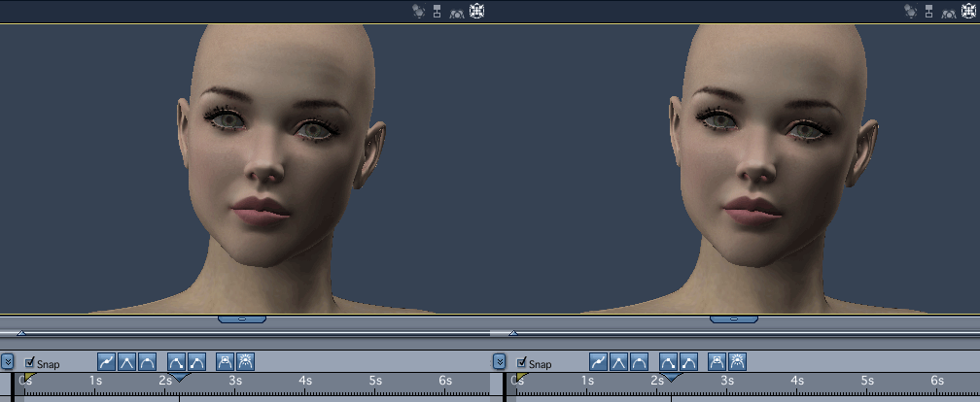Select the smooth curve tweener in right timeline
The width and height of the screenshot is (980, 402).
599,361
